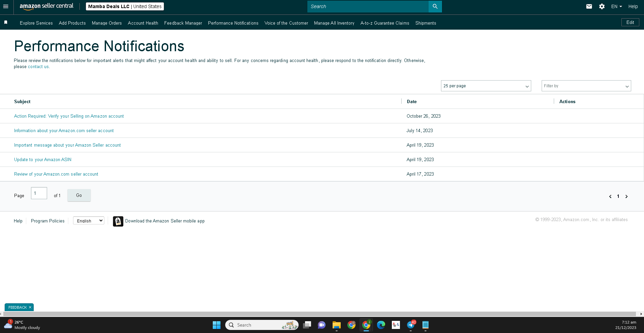Open Program Policies link
This screenshot has width=644, height=333.
(x=48, y=221)
